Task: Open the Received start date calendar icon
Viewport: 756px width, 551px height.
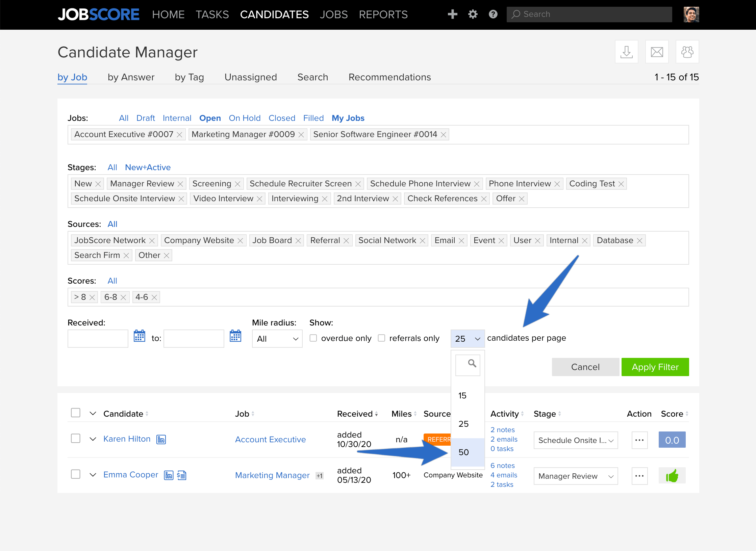Action: coord(139,336)
